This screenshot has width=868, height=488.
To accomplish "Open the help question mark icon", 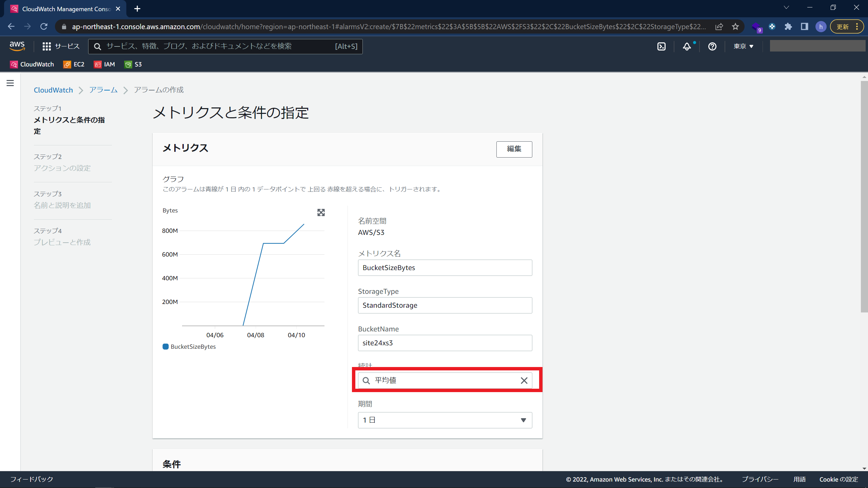I will 712,46.
